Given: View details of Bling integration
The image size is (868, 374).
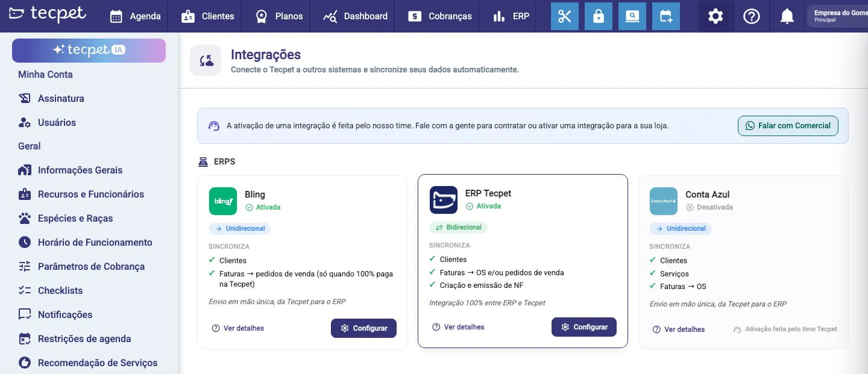Looking at the screenshot, I should (x=238, y=328).
